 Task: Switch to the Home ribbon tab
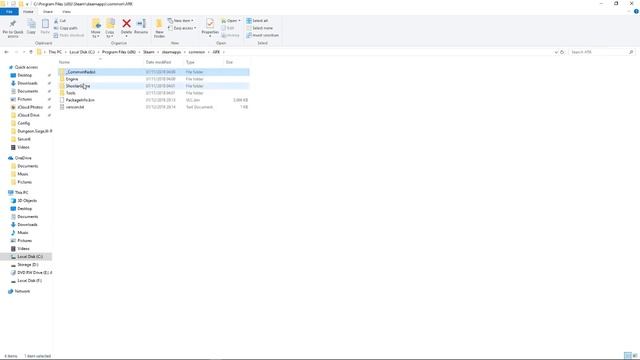point(28,11)
